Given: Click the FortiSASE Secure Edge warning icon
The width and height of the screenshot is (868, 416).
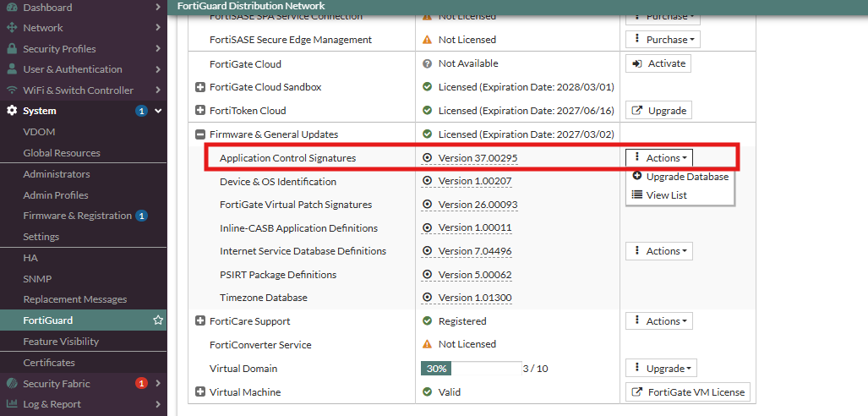Looking at the screenshot, I should coord(427,40).
